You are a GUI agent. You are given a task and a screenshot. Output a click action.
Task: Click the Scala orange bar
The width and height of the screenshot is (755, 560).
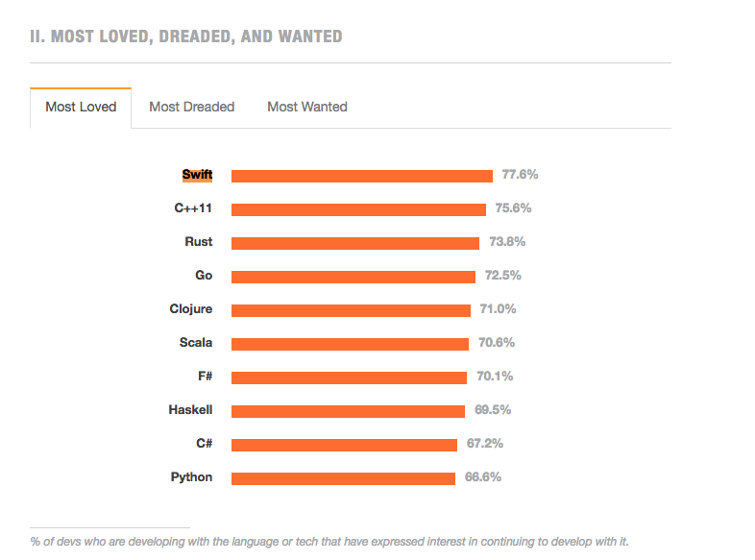coord(350,344)
